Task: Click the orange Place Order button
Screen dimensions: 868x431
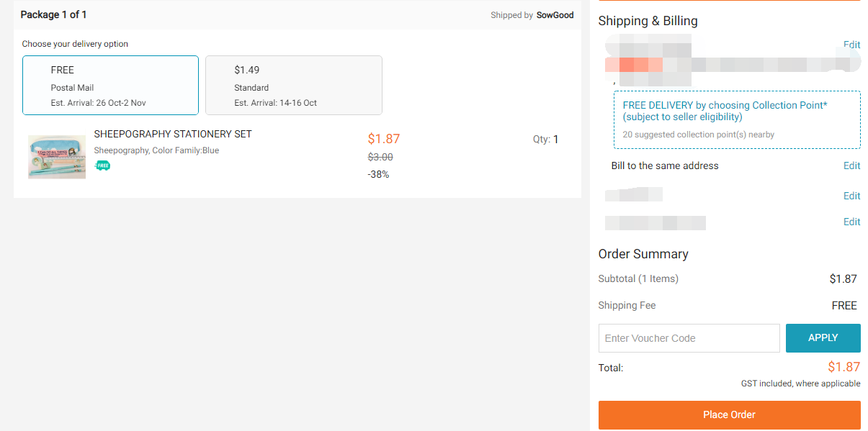Action: coord(729,415)
